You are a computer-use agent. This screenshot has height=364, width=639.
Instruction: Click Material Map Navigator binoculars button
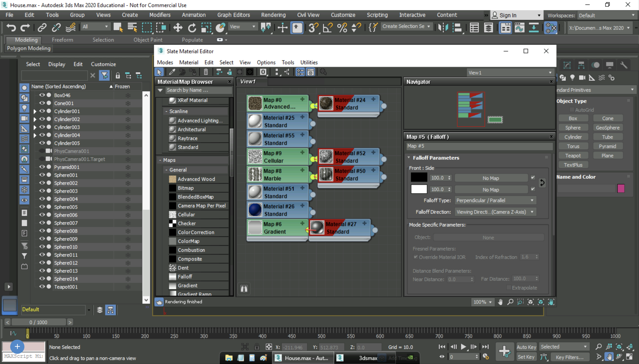244,289
